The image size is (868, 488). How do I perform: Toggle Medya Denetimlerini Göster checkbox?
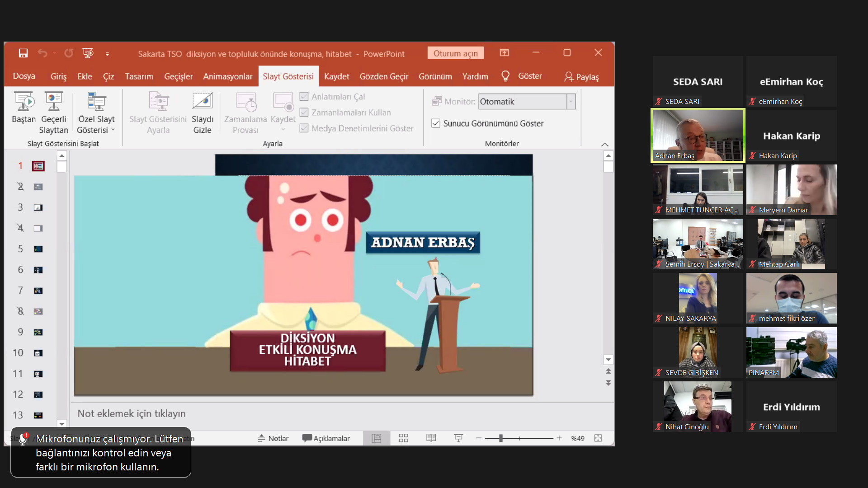tap(304, 128)
